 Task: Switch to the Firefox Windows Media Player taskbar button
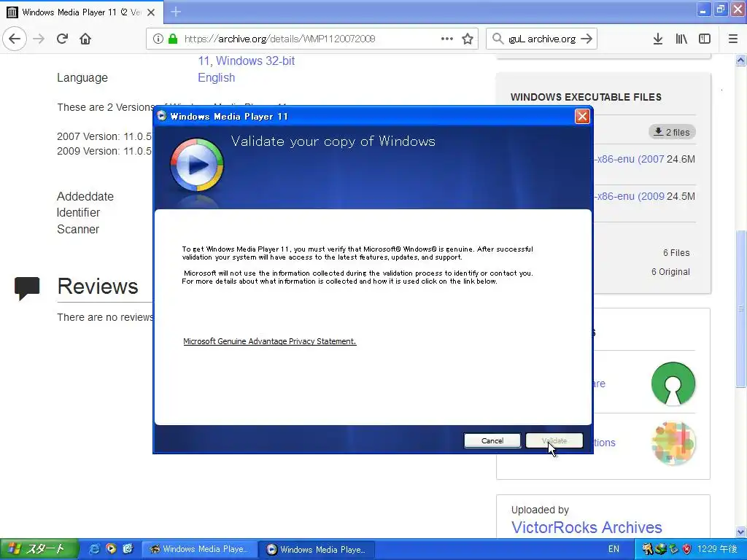pyautogui.click(x=199, y=549)
